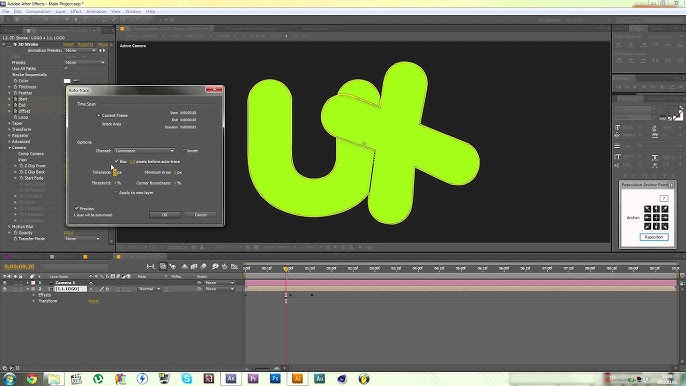Toggle the Invert checkbox

click(184, 151)
